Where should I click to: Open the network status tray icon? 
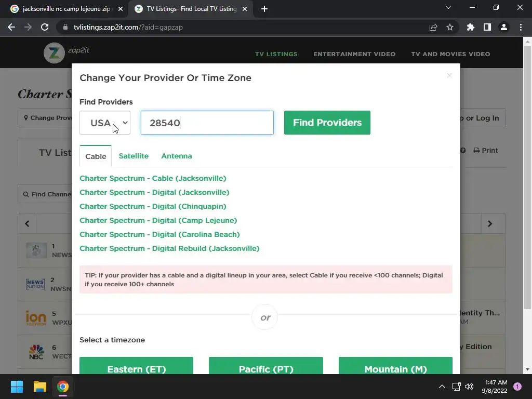[456, 387]
